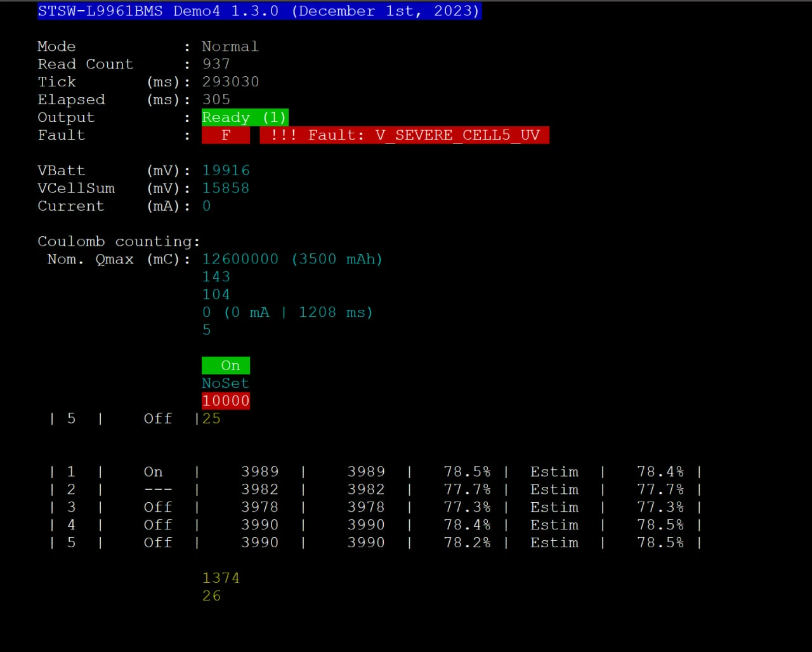812x652 pixels.
Task: Click "Estim" in the cell 4 row
Action: 554,526
